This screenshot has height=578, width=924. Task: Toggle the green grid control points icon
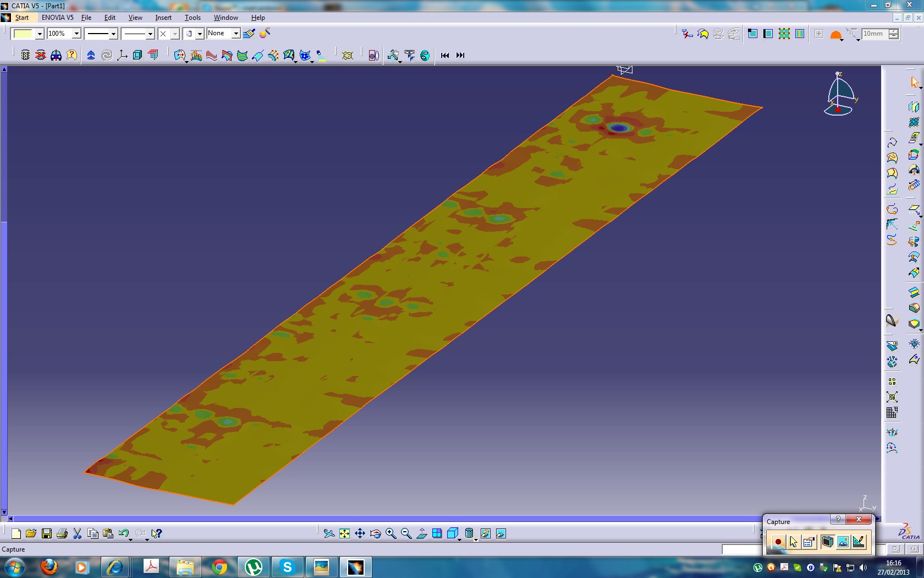click(784, 34)
